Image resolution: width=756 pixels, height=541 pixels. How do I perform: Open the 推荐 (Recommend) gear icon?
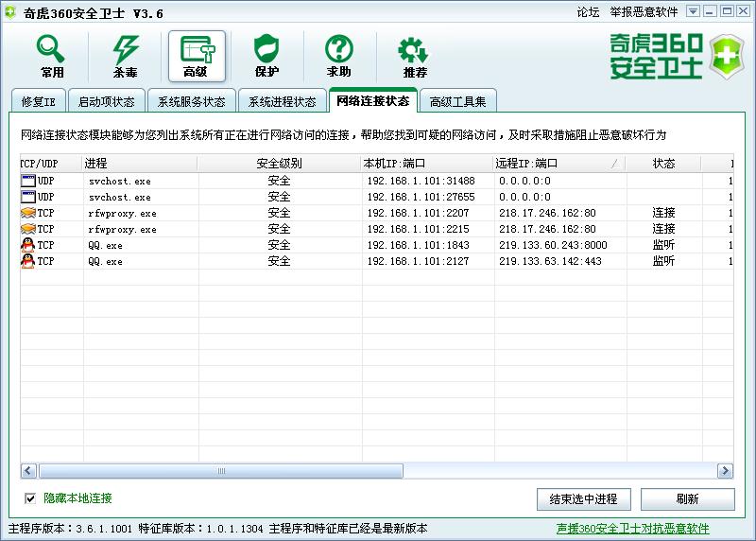[x=414, y=57]
